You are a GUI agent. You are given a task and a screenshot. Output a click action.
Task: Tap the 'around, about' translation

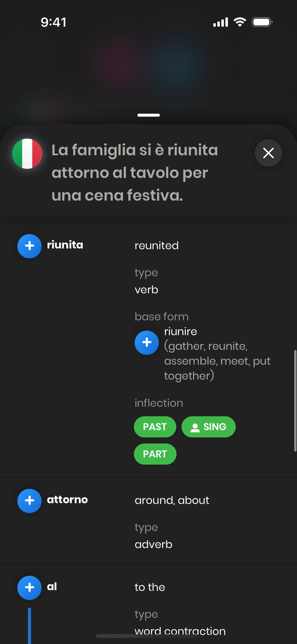tap(172, 500)
